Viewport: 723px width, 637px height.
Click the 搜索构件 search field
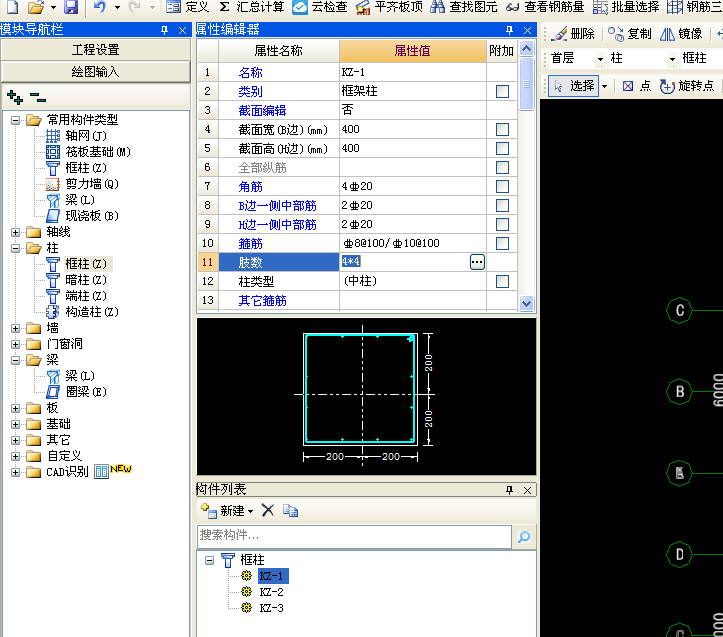(354, 536)
